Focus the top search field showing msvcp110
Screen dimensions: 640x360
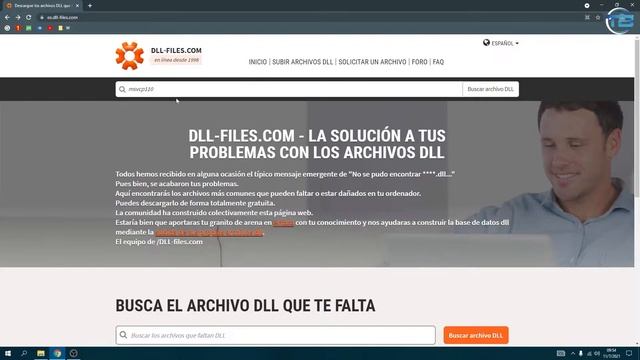(289, 89)
